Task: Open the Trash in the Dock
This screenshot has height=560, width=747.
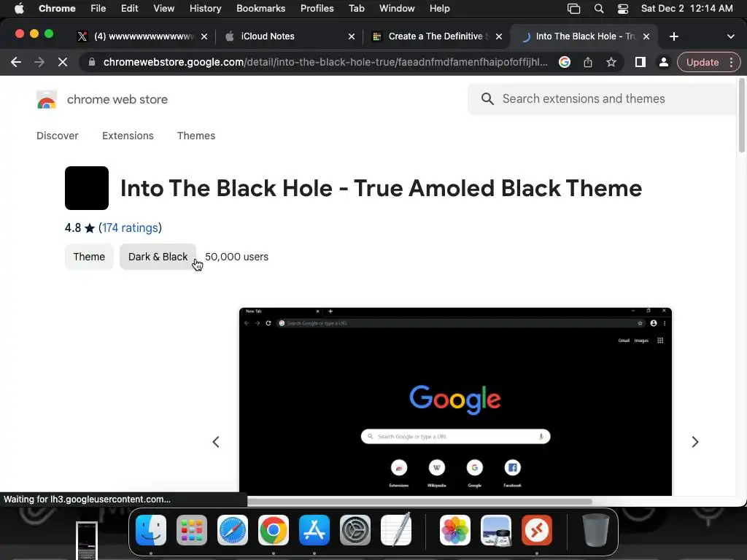Action: [x=595, y=530]
